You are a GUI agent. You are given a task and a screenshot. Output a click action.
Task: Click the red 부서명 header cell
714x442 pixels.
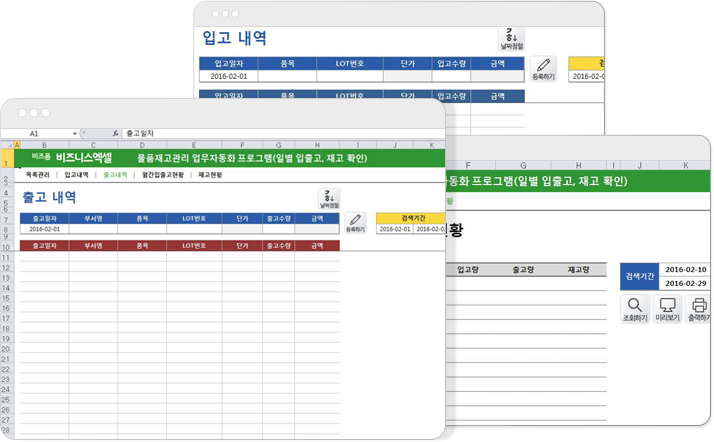(x=93, y=246)
